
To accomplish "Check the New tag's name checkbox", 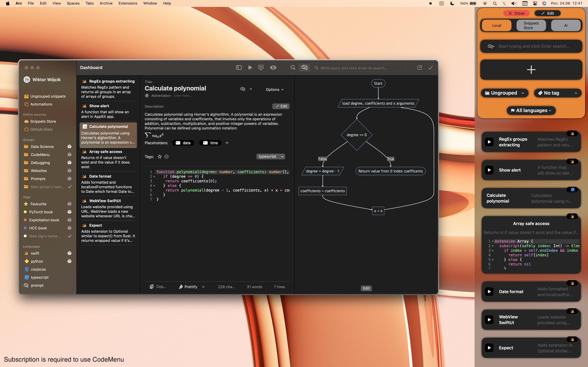I will 70,236.
